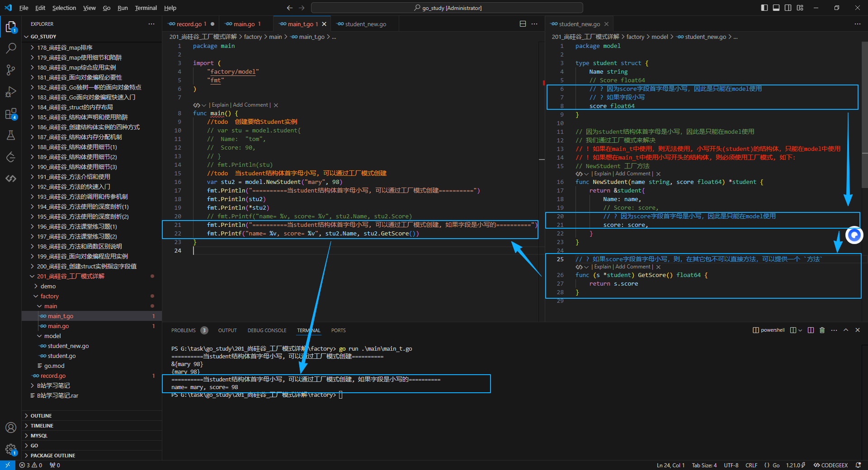
Task: Click Explain code lens above GetScore method
Action: [603, 267]
